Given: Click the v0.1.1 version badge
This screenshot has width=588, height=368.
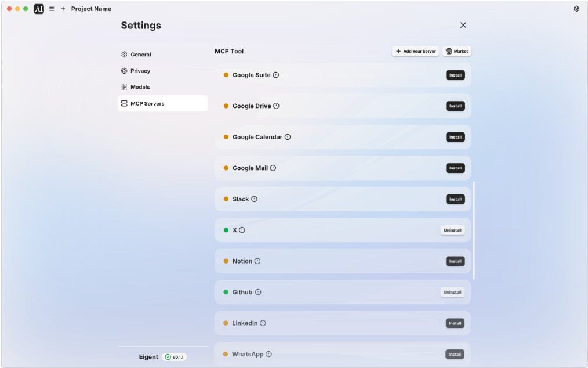Looking at the screenshot, I should point(175,357).
